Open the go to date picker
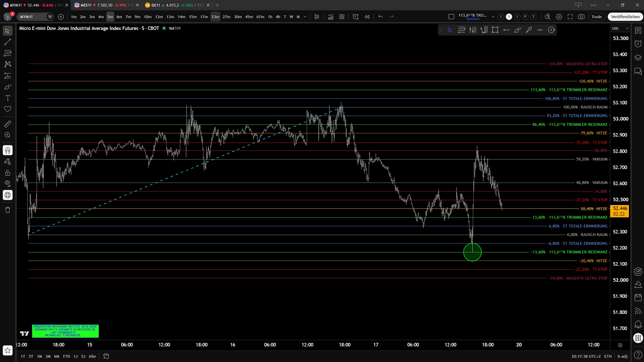Image resolution: width=644 pixels, height=362 pixels. click(x=106, y=356)
